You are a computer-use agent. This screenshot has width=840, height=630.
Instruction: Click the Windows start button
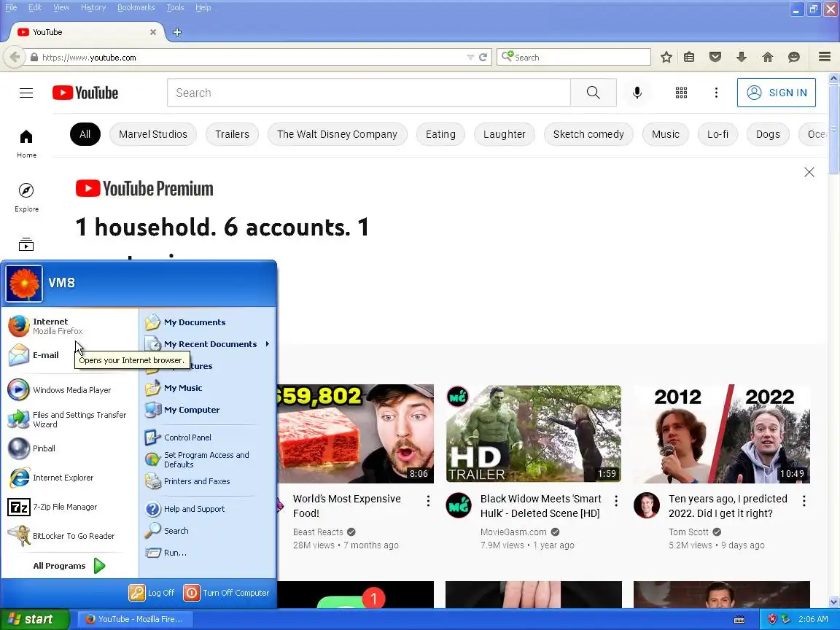click(x=34, y=619)
